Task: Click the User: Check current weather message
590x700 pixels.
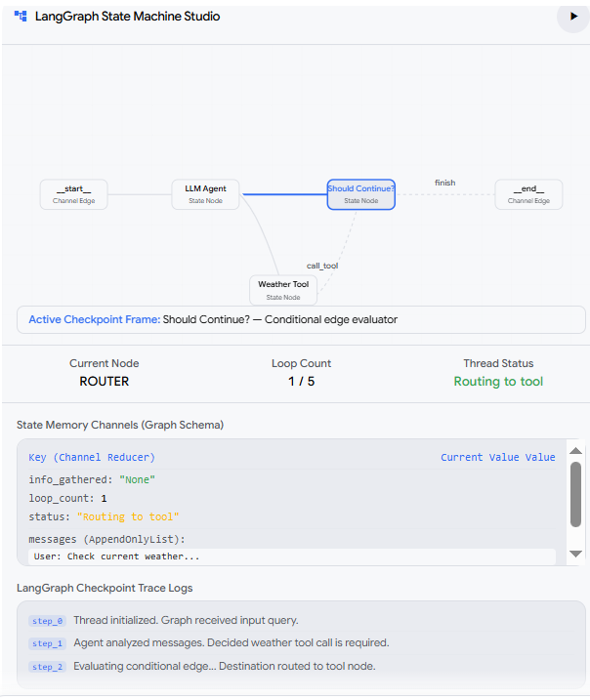Action: [292, 556]
